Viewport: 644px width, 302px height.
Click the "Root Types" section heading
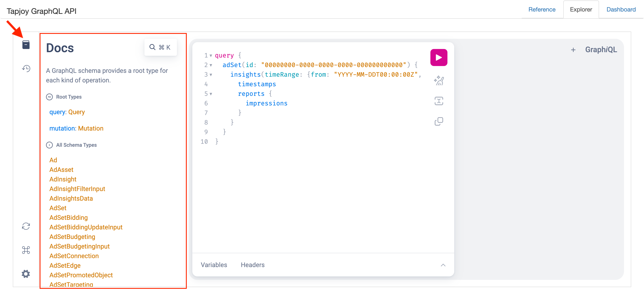point(69,97)
